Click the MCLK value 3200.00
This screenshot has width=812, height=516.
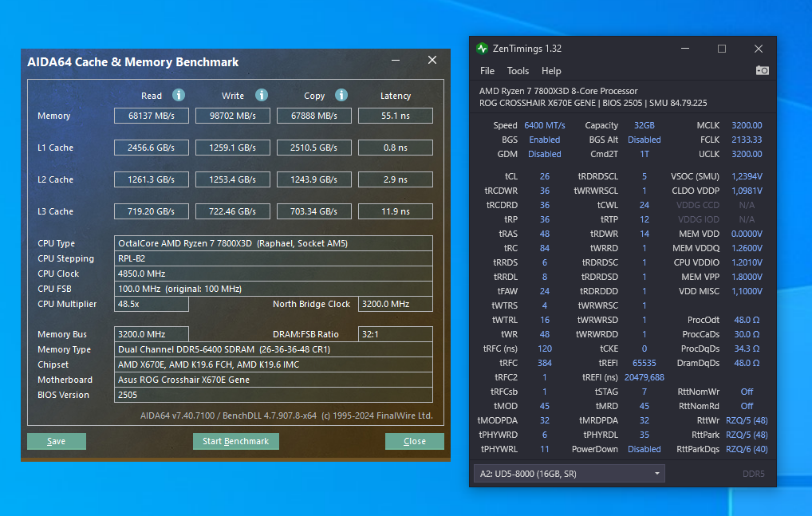point(747,125)
